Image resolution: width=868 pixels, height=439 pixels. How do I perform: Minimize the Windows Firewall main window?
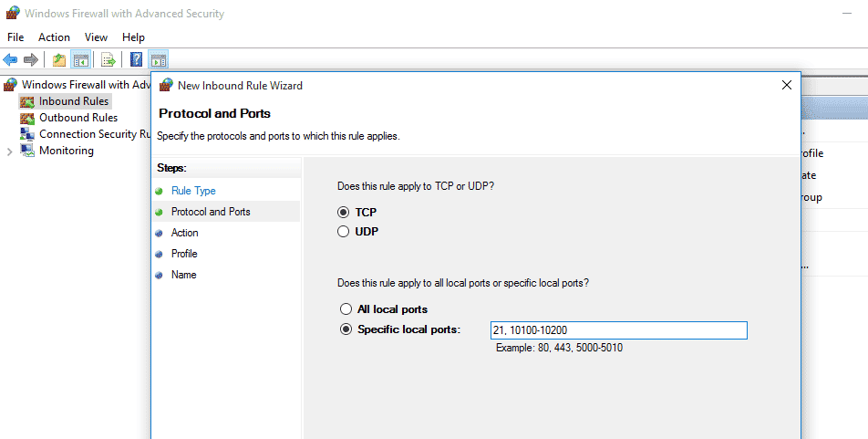point(847,14)
